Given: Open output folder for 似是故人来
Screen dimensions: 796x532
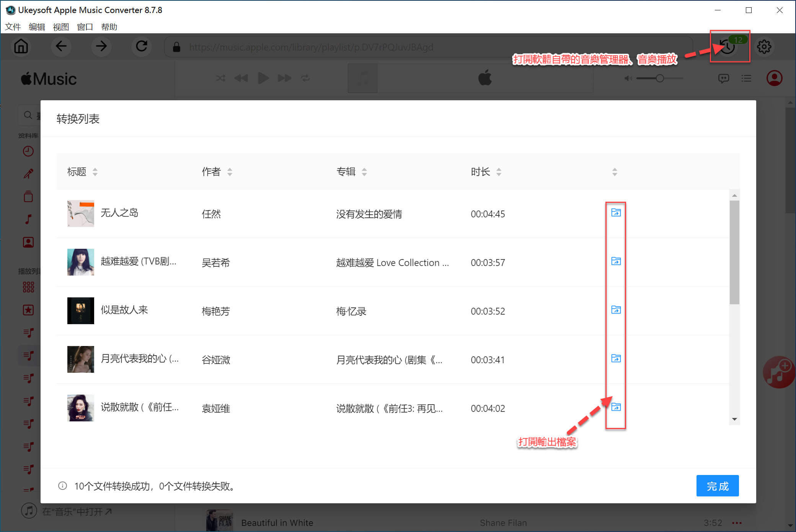Looking at the screenshot, I should (616, 310).
